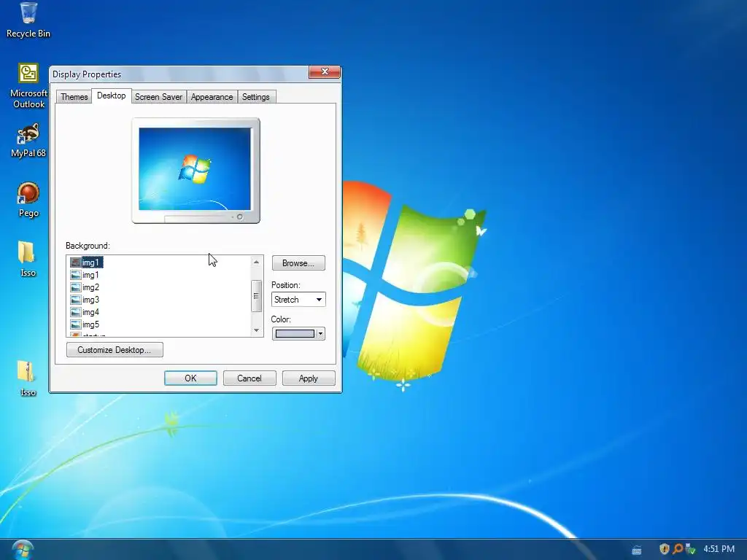Open the Recycle Bin desktop icon
The width and height of the screenshot is (747, 560).
28,20
